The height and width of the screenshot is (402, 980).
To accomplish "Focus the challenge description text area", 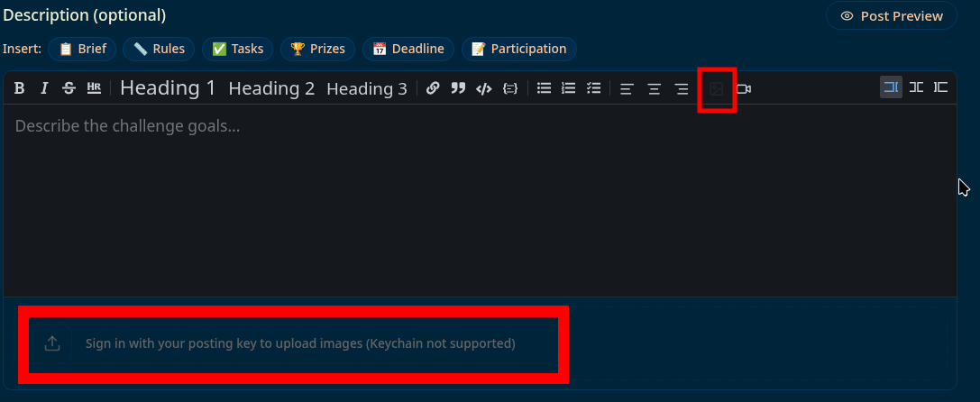I will [480, 200].
